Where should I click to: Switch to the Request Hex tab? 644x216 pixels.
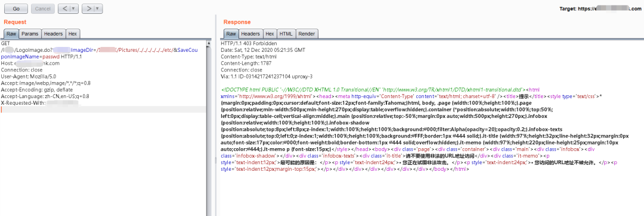click(72, 34)
